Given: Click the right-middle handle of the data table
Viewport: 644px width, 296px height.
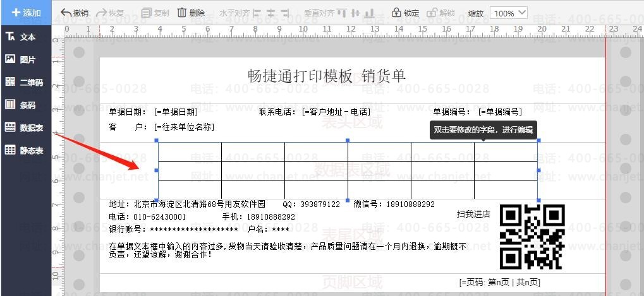Looking at the screenshot, I should [539, 170].
